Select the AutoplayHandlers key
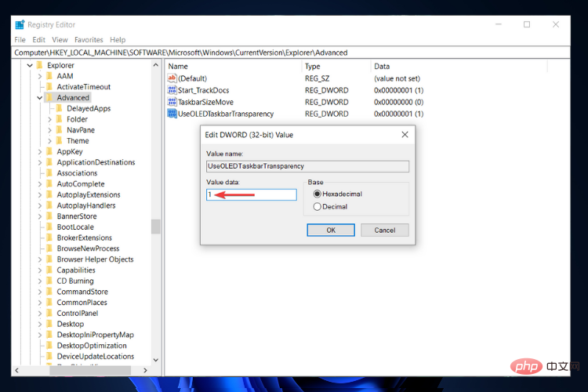Viewport: 588px width, 392px height. coord(86,205)
